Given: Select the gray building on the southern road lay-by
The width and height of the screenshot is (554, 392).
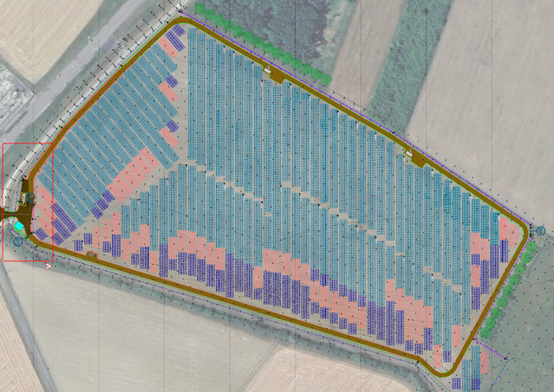Looking at the screenshot, I should click(x=91, y=255).
